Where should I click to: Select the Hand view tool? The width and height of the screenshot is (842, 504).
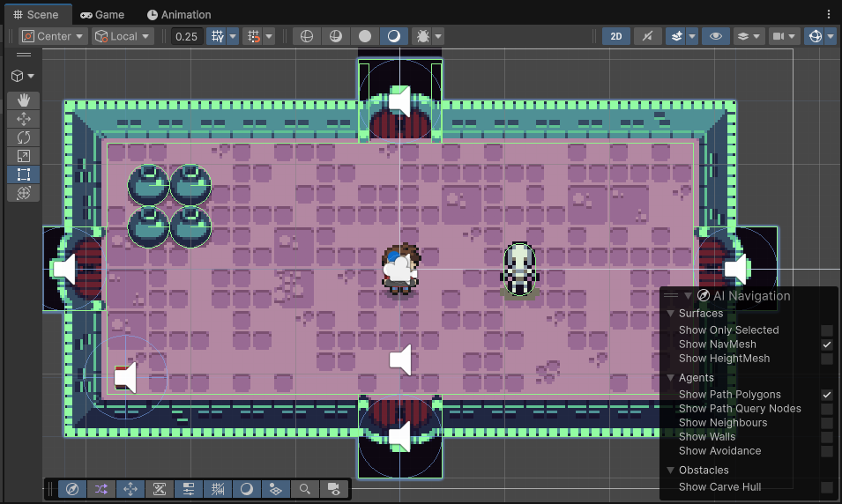click(x=23, y=100)
